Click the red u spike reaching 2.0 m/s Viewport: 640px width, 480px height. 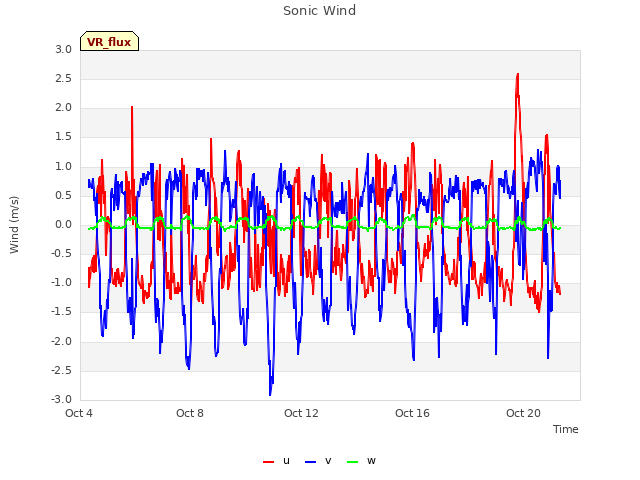pos(132,107)
